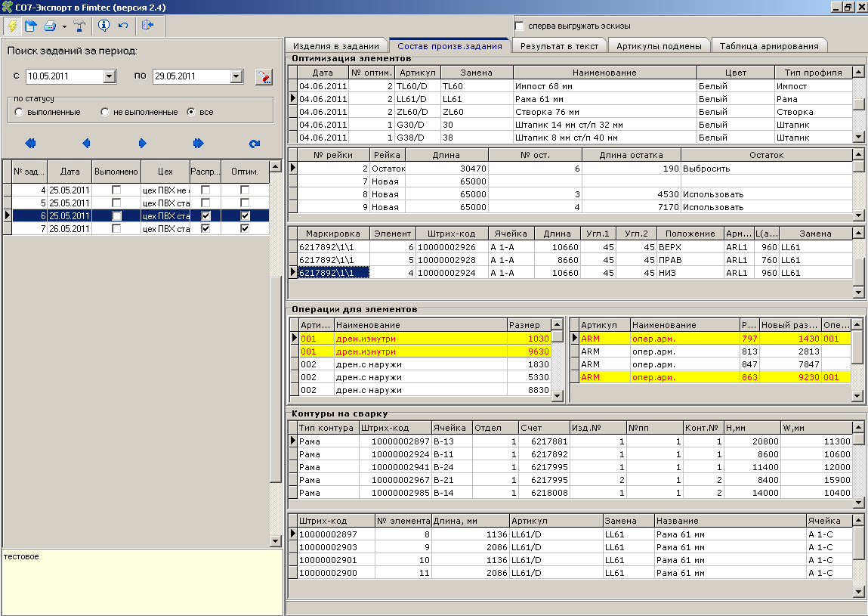The width and height of the screenshot is (868, 616).
Task: Open settings with the hammer icon
Action: coord(79,26)
